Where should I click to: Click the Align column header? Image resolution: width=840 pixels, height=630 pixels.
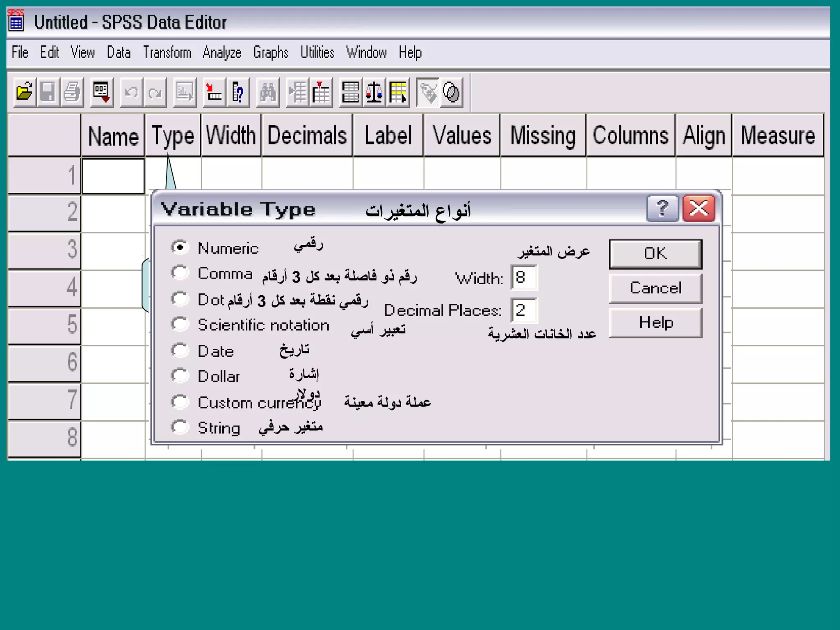(704, 135)
